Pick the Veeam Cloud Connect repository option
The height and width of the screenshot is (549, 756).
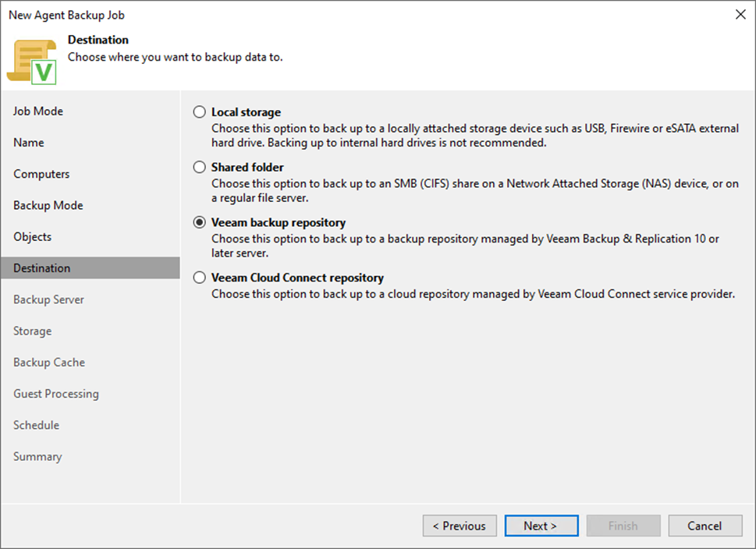pos(199,278)
